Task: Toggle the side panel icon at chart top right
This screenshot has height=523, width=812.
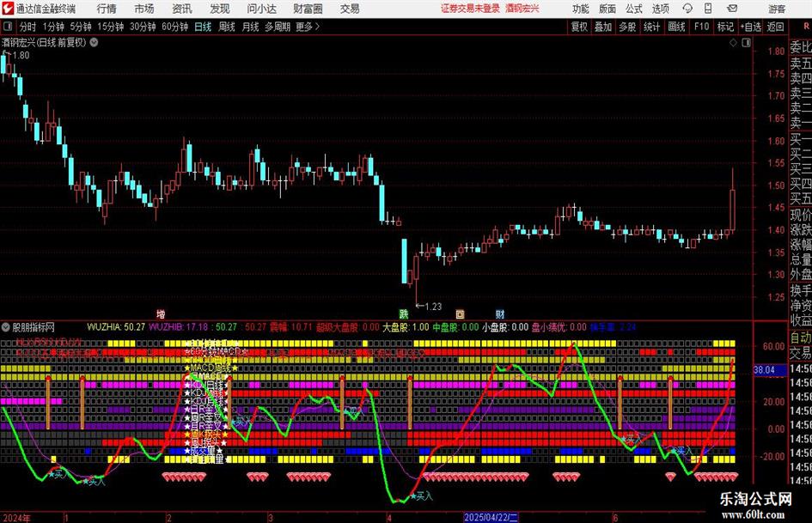Action: (746, 43)
